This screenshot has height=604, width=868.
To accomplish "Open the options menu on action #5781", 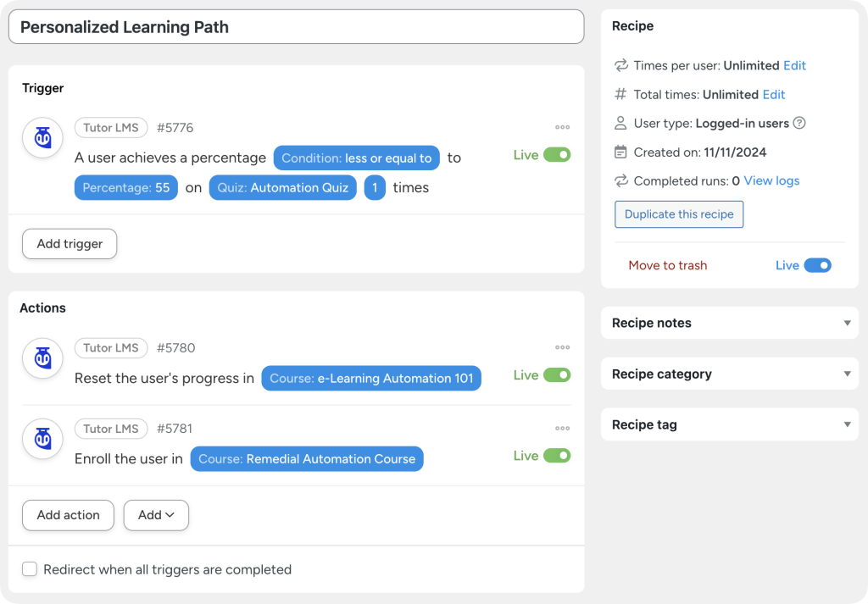I will coord(562,429).
